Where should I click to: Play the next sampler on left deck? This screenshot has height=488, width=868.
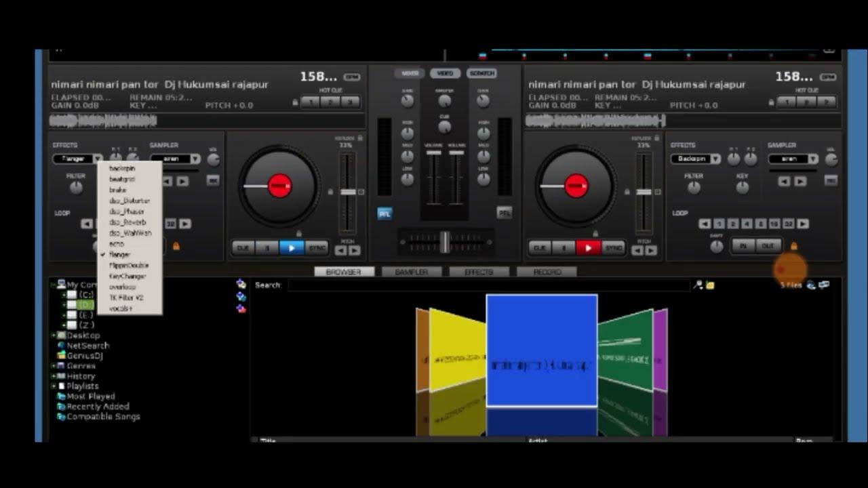pyautogui.click(x=183, y=181)
